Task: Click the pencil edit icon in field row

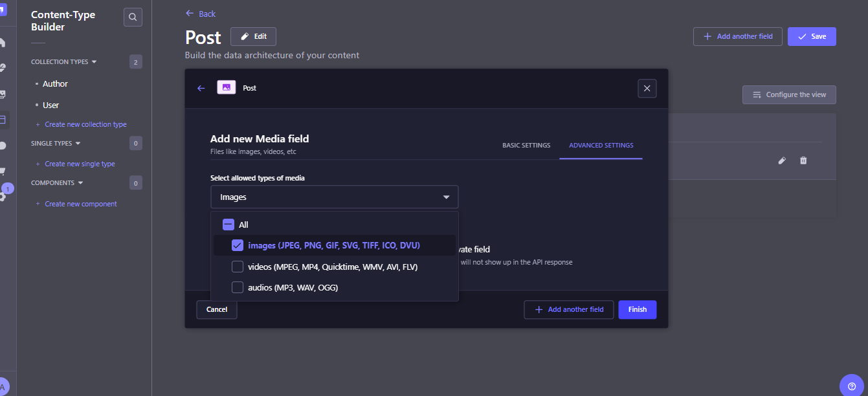Action: (782, 160)
